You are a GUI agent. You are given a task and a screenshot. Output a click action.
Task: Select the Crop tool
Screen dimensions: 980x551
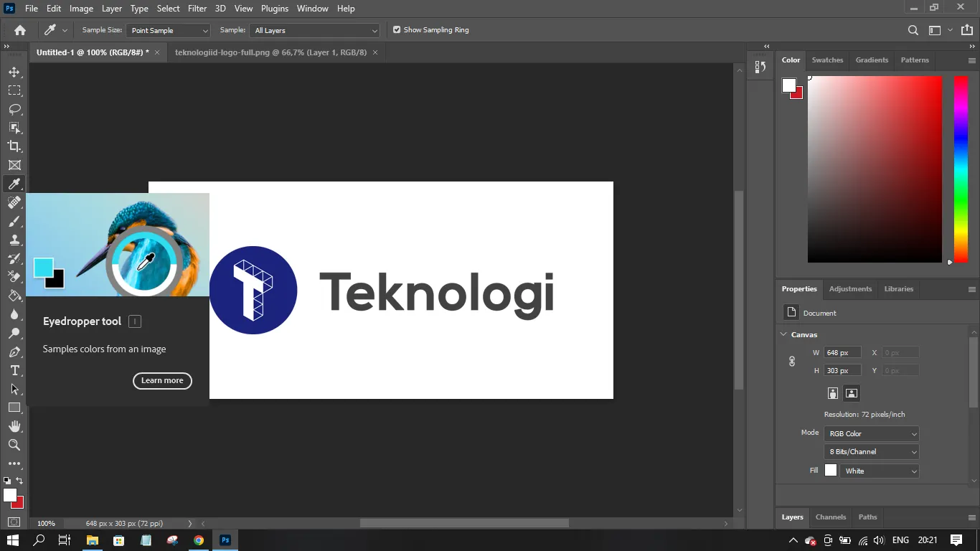click(14, 146)
